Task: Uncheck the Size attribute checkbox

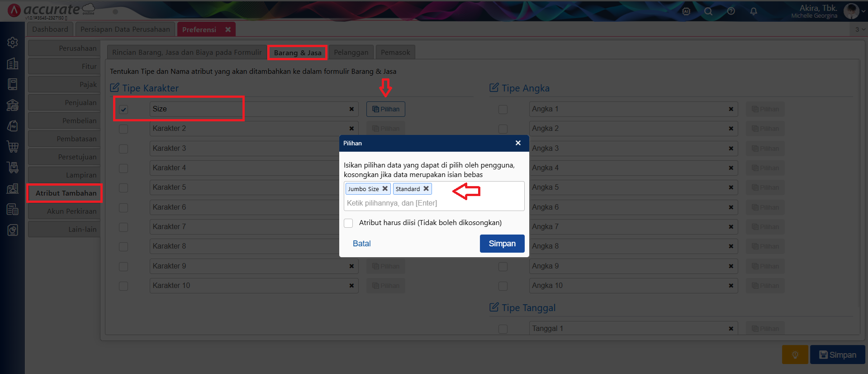Action: coord(123,110)
